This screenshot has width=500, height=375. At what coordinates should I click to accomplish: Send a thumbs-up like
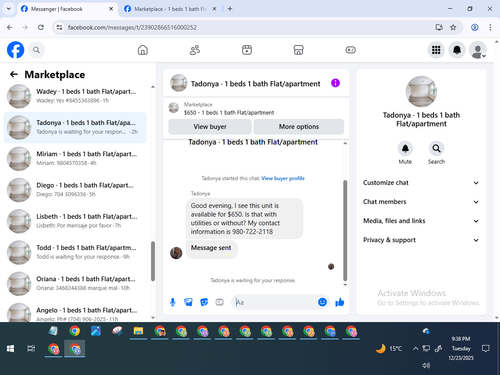click(340, 302)
